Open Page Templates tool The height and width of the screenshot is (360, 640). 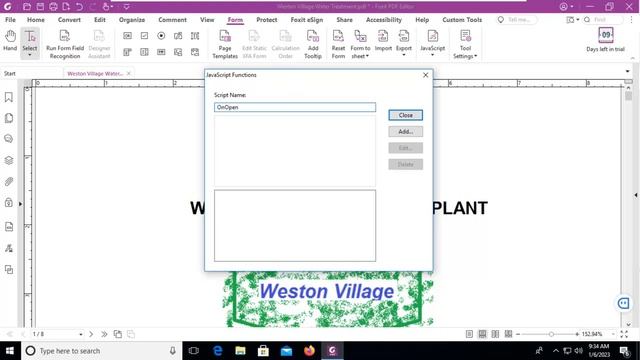[225, 44]
